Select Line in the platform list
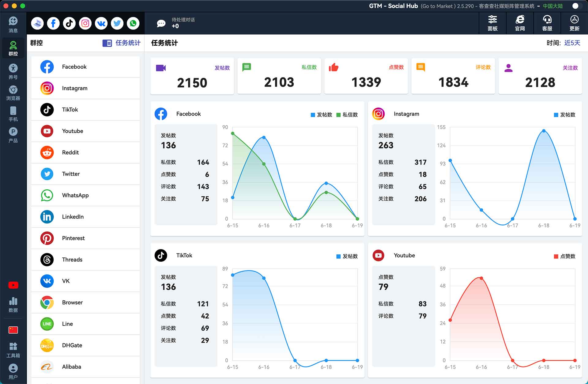 85,324
